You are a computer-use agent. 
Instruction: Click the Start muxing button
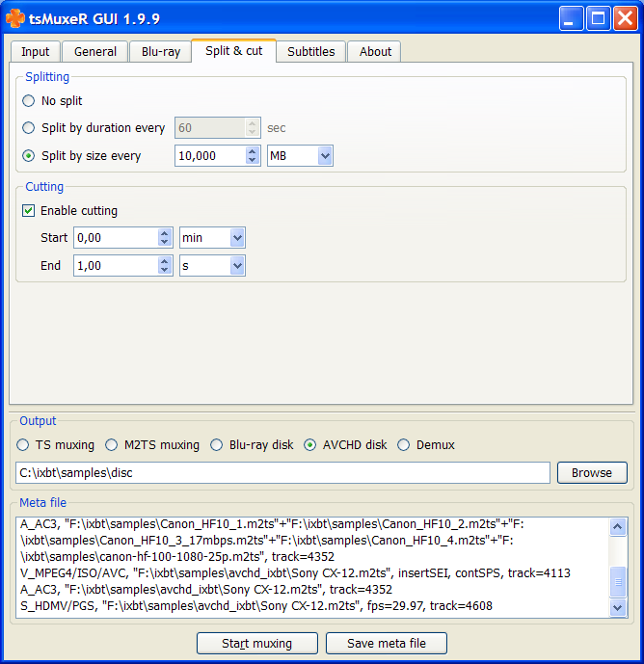point(256,643)
